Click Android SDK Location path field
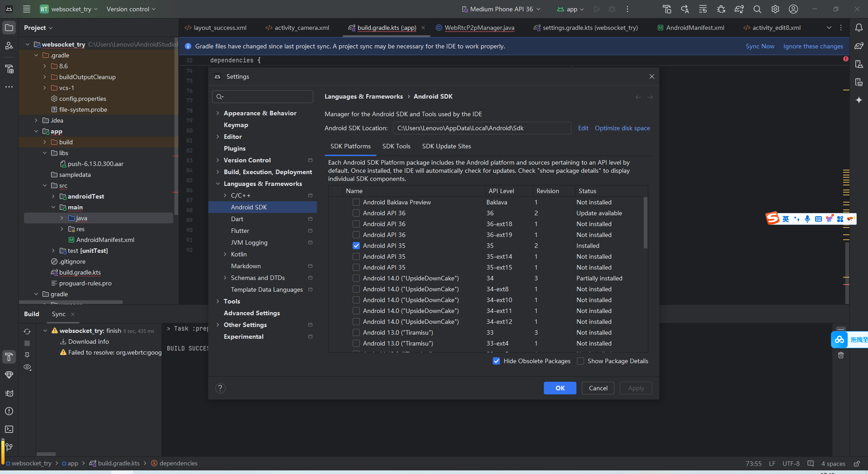 (482, 128)
